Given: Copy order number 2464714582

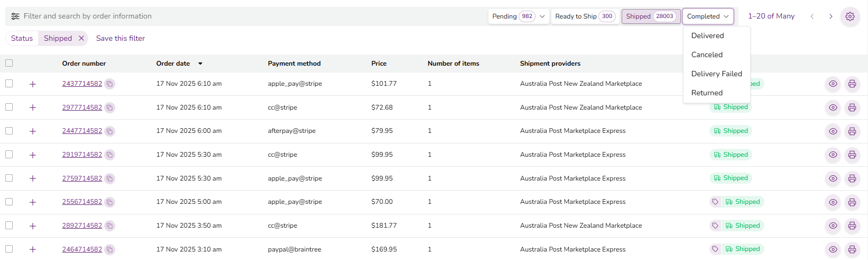Looking at the screenshot, I should 109,249.
